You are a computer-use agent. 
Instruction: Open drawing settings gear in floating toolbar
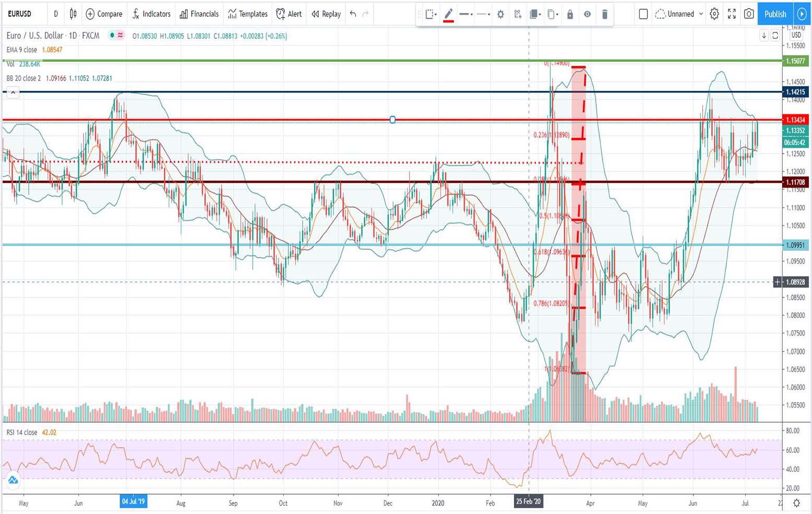(x=501, y=15)
